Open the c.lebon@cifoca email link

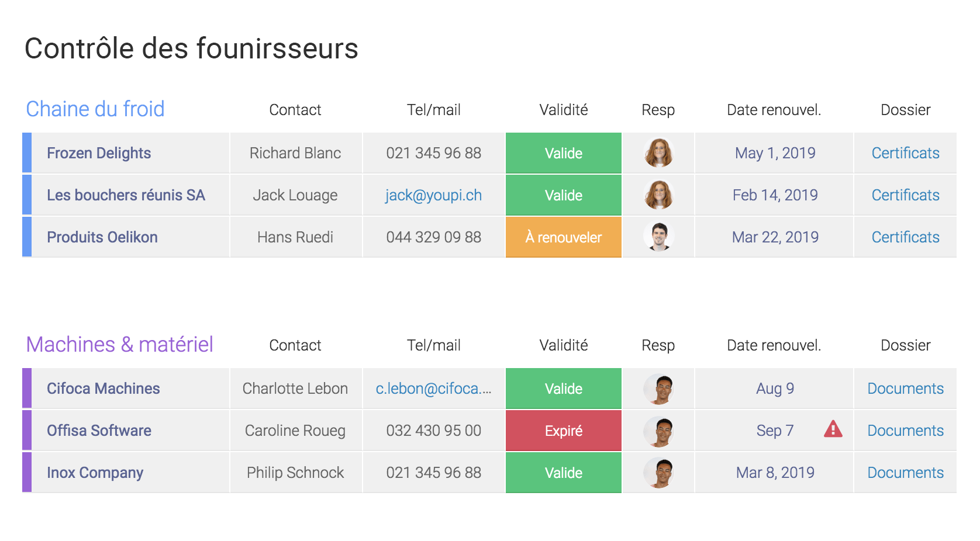[433, 389]
